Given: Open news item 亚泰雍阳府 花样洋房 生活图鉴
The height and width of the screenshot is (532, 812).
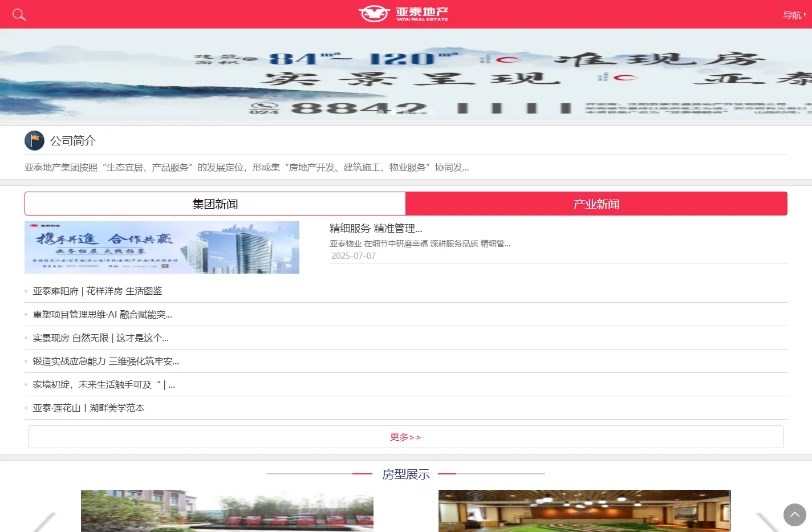Looking at the screenshot, I should pyautogui.click(x=98, y=291).
